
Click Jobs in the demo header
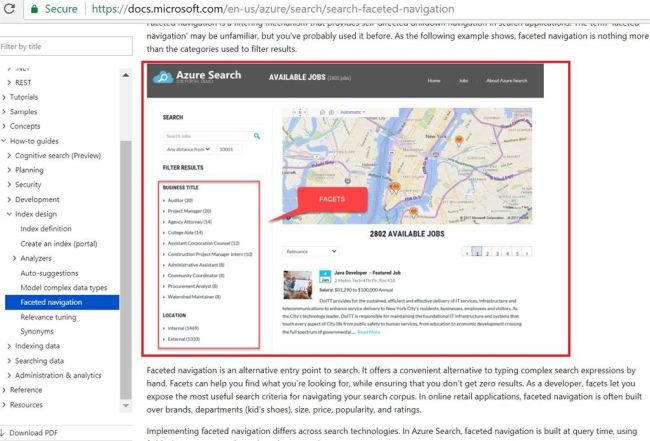463,80
